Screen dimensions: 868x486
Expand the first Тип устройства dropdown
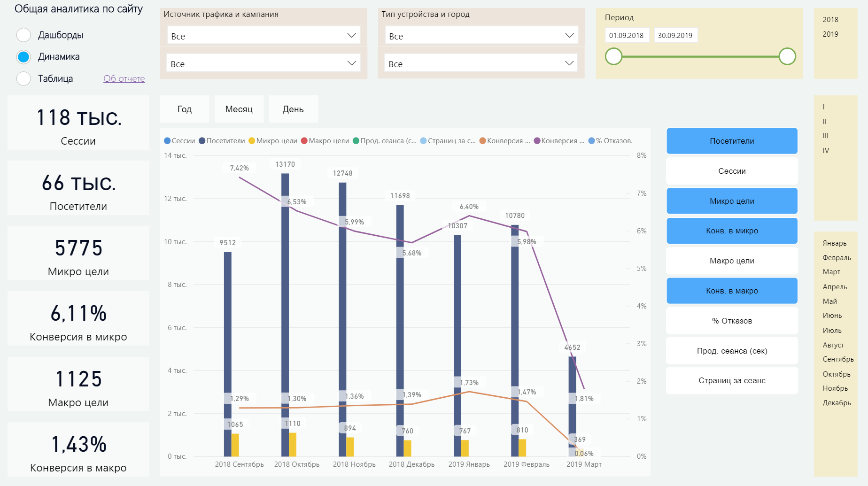(x=481, y=36)
